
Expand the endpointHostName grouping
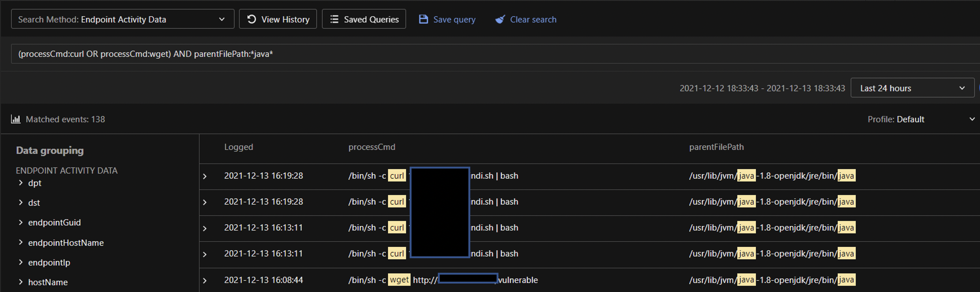(x=21, y=243)
